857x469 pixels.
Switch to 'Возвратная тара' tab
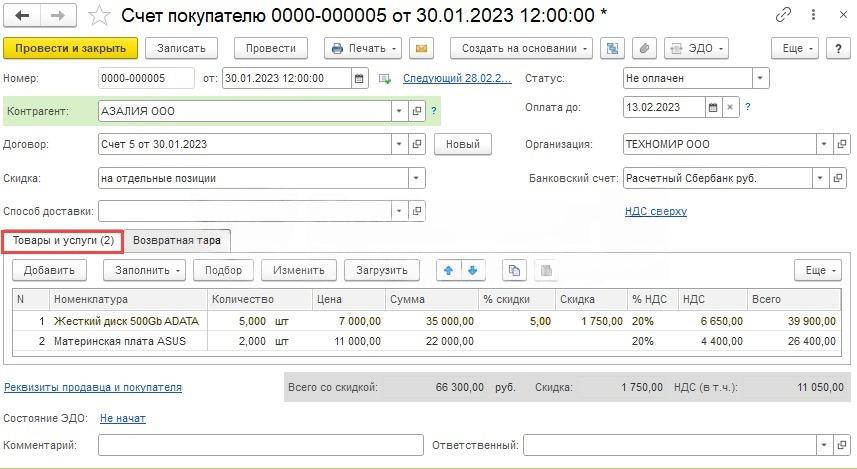177,241
